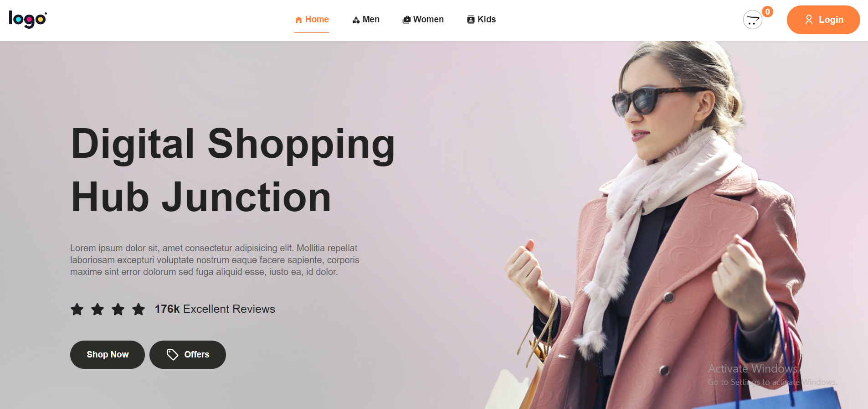Open the Men category page
868x409 pixels.
coord(366,20)
